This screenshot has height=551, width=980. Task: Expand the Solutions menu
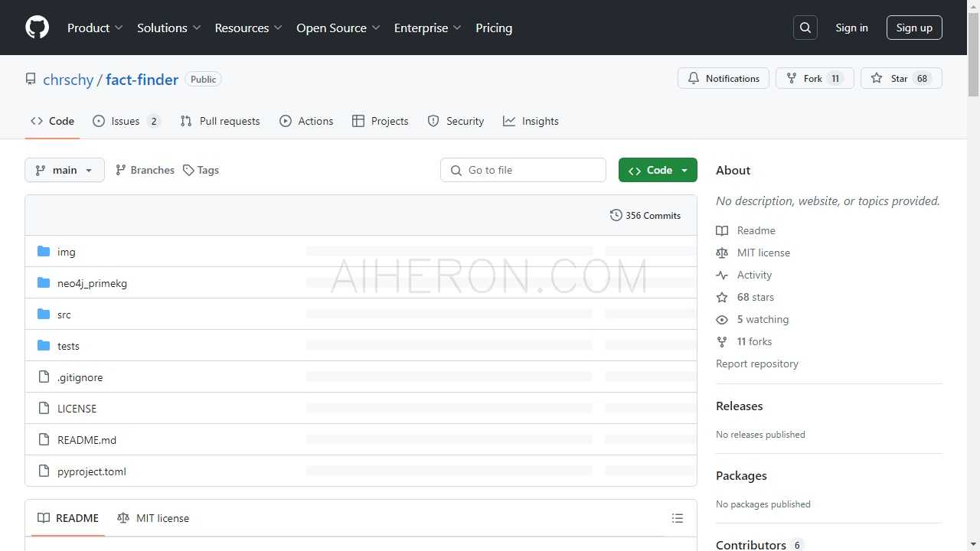(168, 28)
